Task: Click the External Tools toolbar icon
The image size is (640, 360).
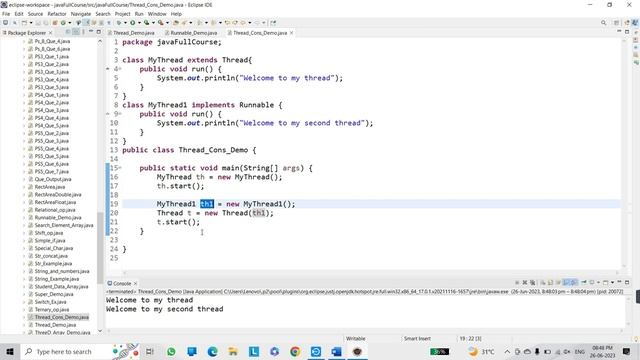Action: [161, 23]
